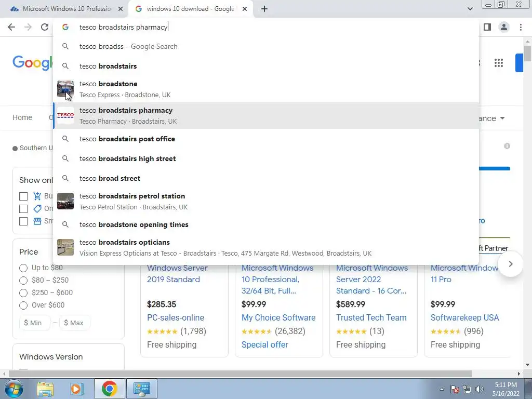Select suggestion 'tesco broadss - Google Search'
This screenshot has width=532, height=399.
pyautogui.click(x=266, y=46)
